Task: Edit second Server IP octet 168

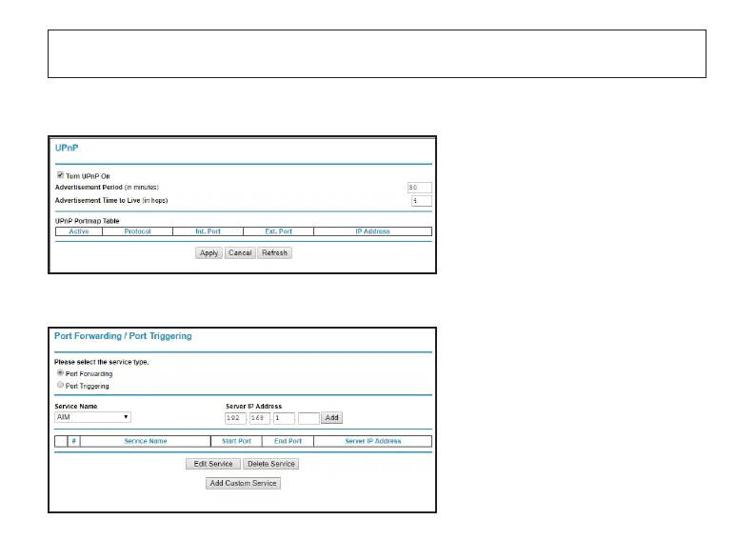Action: [x=259, y=418]
